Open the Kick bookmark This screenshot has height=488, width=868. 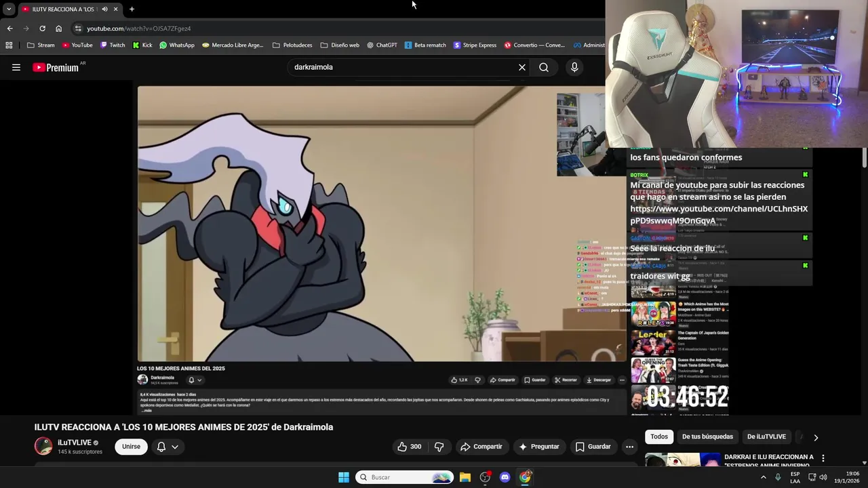(x=142, y=45)
